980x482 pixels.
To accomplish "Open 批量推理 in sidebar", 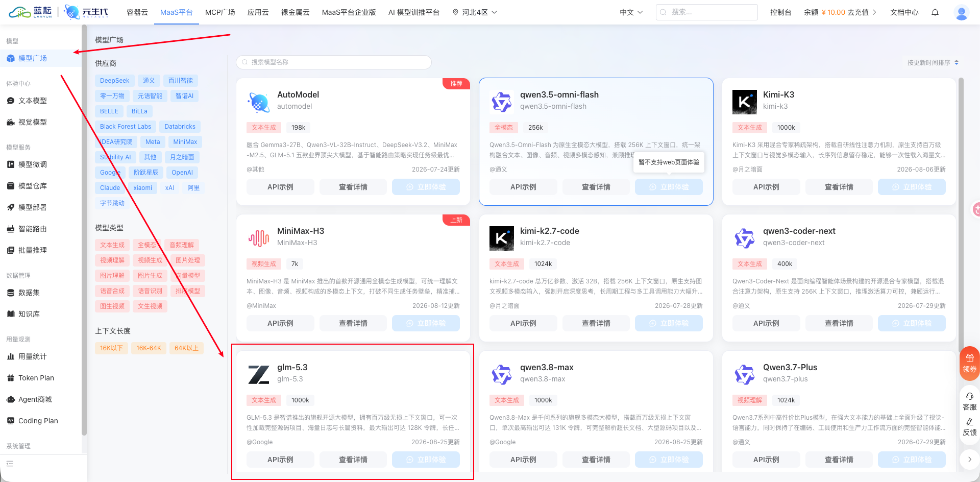I will (40, 250).
